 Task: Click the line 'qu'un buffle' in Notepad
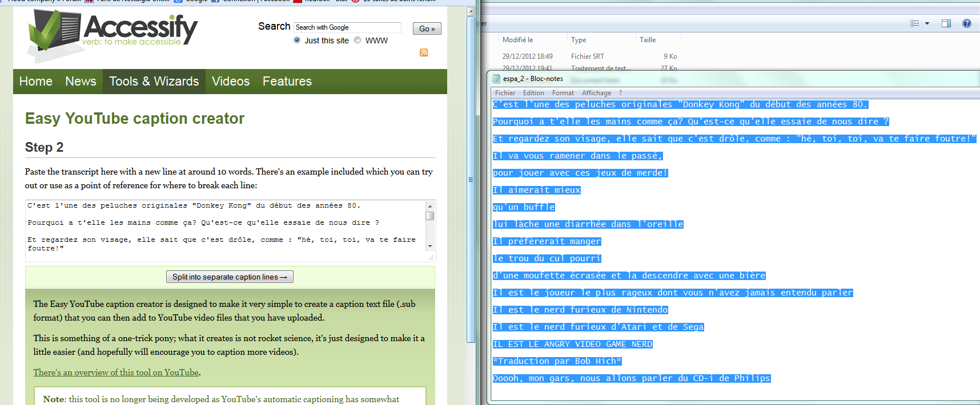[x=524, y=207]
